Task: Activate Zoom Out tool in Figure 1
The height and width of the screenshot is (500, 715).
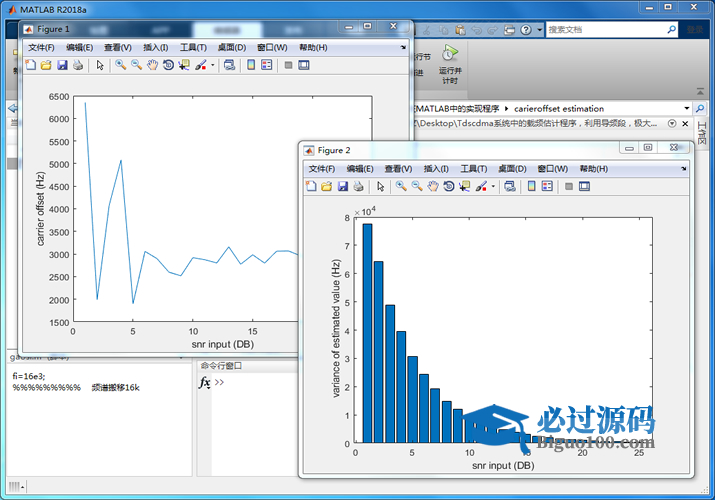Action: (x=136, y=65)
